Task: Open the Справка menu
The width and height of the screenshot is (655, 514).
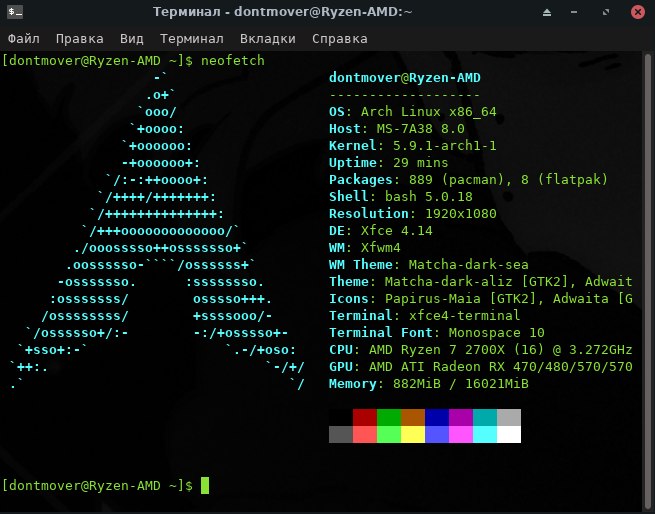Action: tap(340, 39)
